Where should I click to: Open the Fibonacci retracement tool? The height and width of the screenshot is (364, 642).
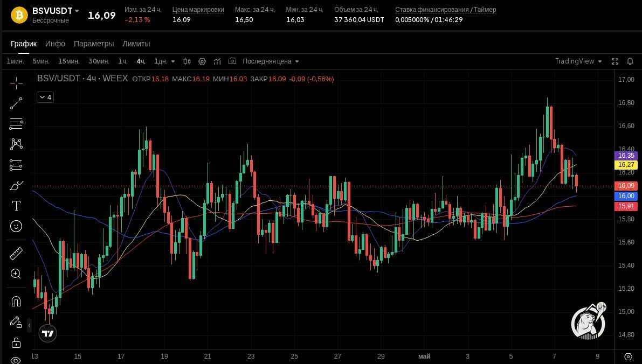[x=16, y=123]
